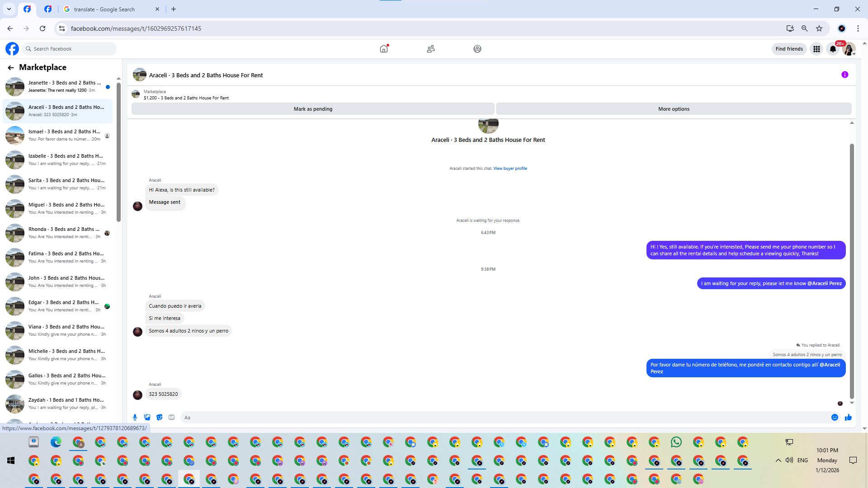Send a thumbs-up like

[848, 418]
